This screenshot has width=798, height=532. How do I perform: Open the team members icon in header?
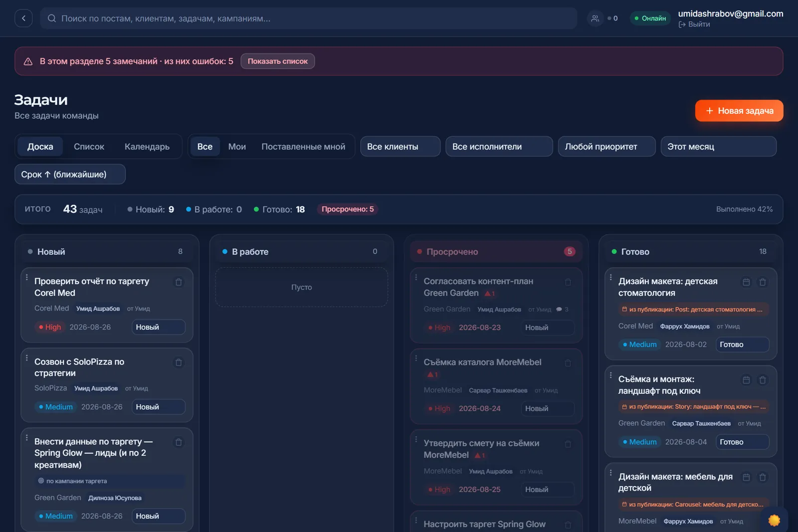coord(595,18)
